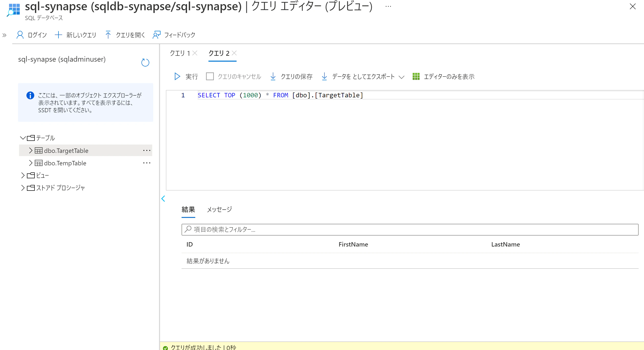Click the green grid editor-only icon
This screenshot has height=350, width=644.
point(416,77)
